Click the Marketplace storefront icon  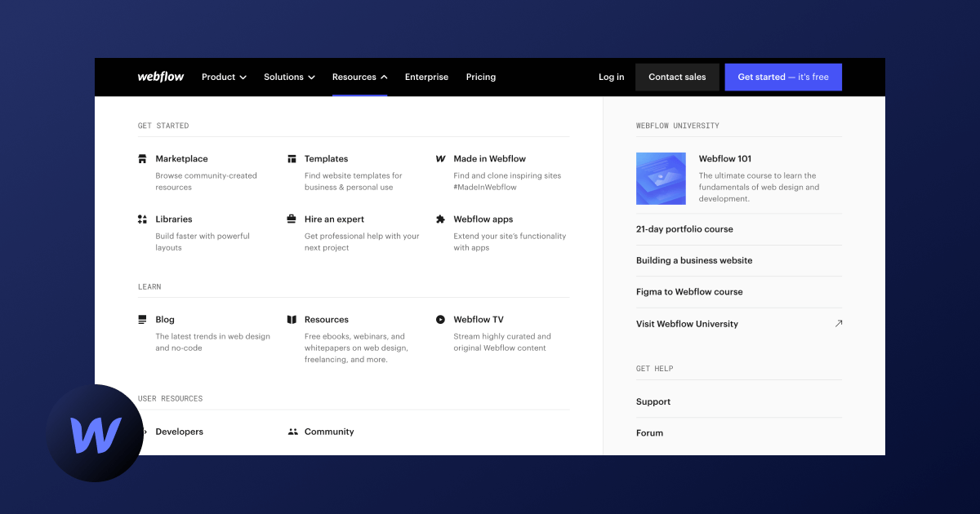142,159
